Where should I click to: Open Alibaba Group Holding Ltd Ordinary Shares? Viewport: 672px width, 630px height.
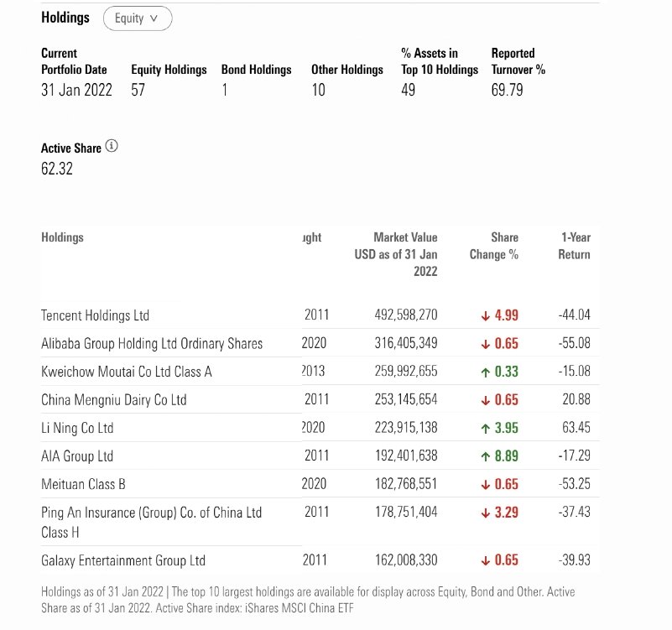click(x=152, y=344)
